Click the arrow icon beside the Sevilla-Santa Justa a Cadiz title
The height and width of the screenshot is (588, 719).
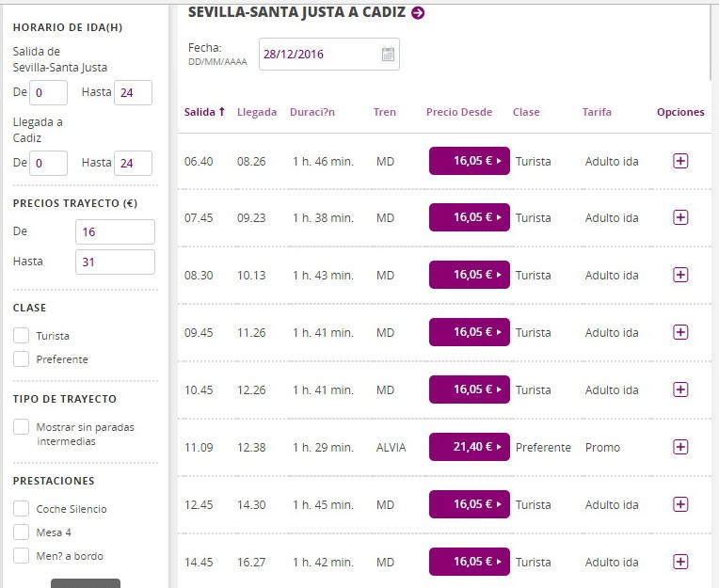click(x=418, y=12)
